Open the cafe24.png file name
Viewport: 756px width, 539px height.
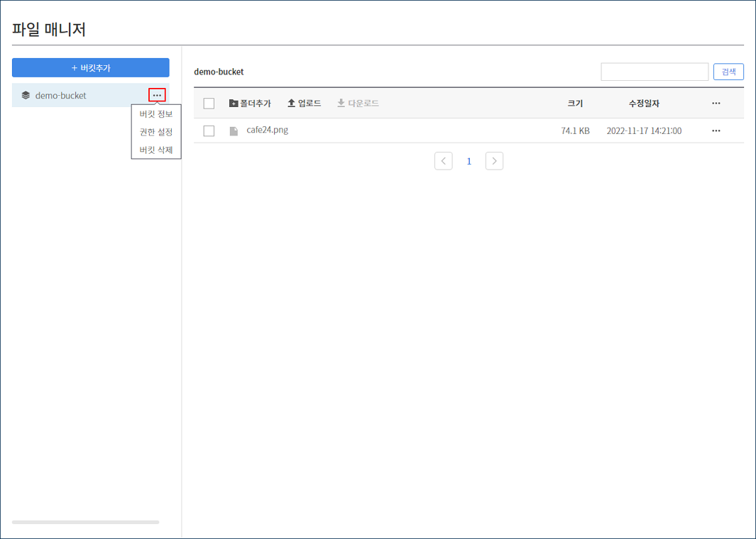pyautogui.click(x=267, y=130)
